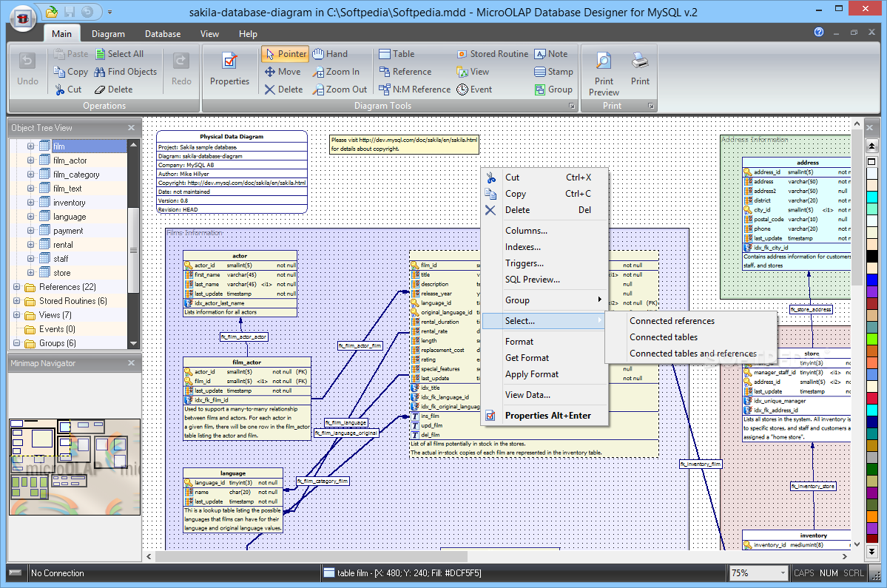Click the Find Objects tool
The width and height of the screenshot is (887, 588).
tap(124, 72)
